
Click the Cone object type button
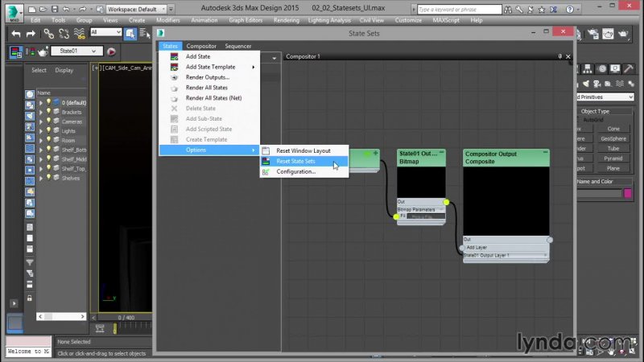coord(613,129)
